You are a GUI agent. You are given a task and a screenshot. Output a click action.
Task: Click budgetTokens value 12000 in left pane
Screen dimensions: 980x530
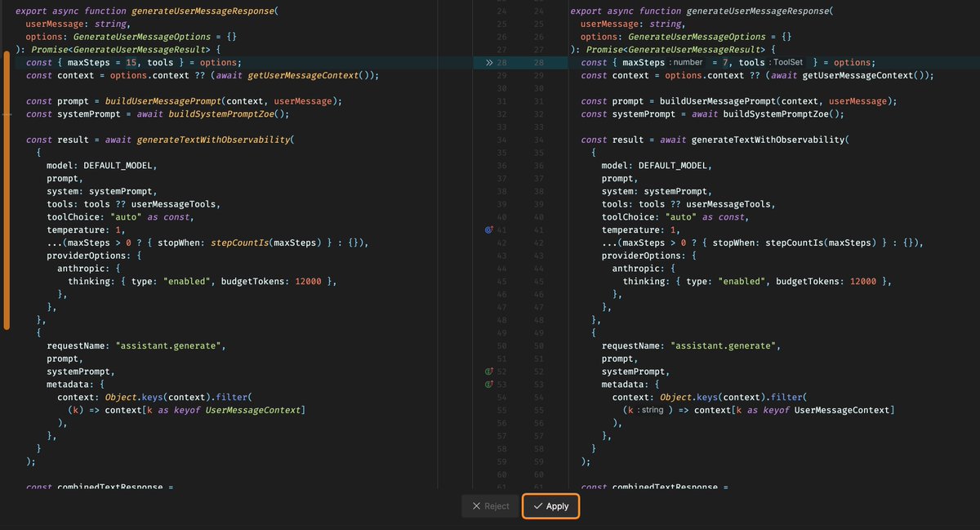[x=308, y=282]
